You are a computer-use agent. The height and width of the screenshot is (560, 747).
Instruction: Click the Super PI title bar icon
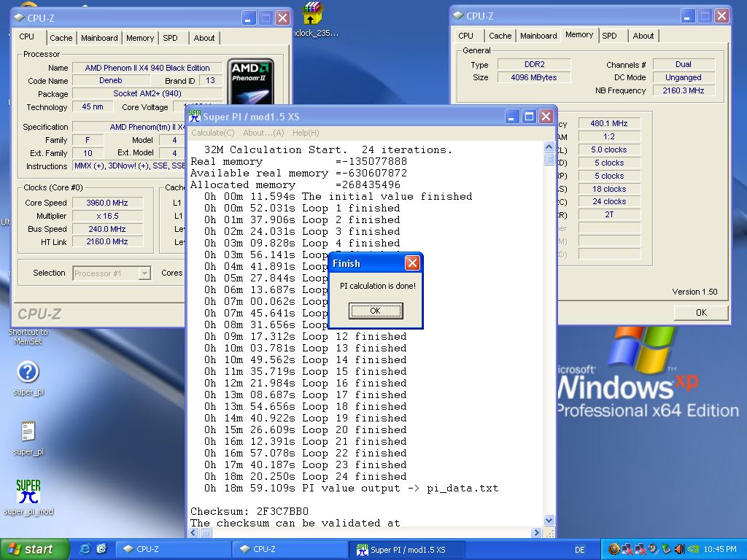(x=194, y=116)
